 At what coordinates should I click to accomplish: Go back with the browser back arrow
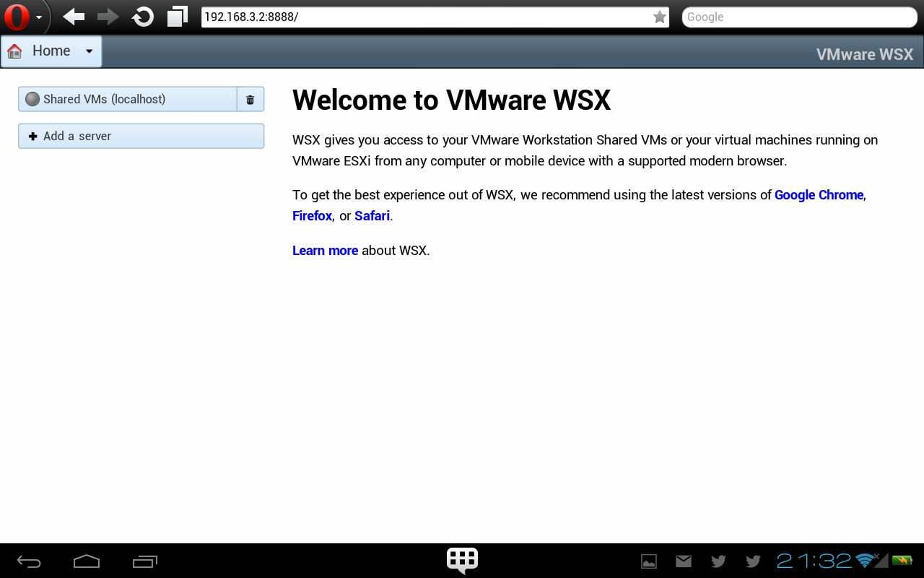(73, 17)
